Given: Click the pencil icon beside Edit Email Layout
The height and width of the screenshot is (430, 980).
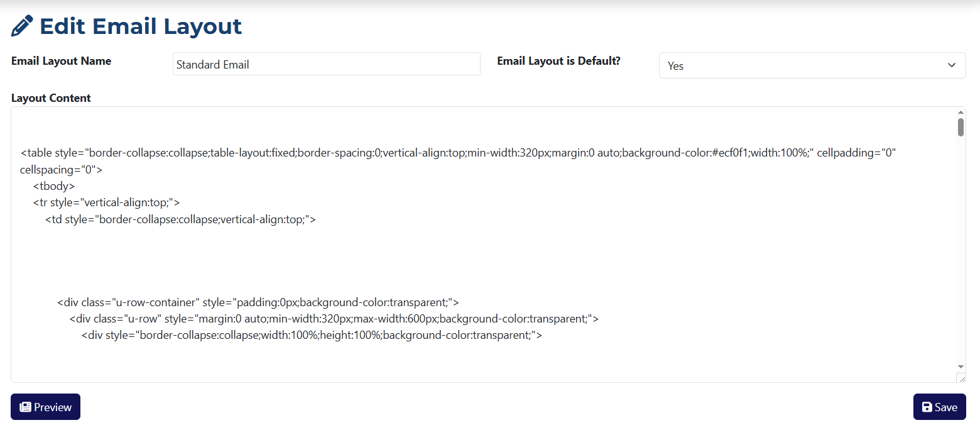Looking at the screenshot, I should click(22, 26).
